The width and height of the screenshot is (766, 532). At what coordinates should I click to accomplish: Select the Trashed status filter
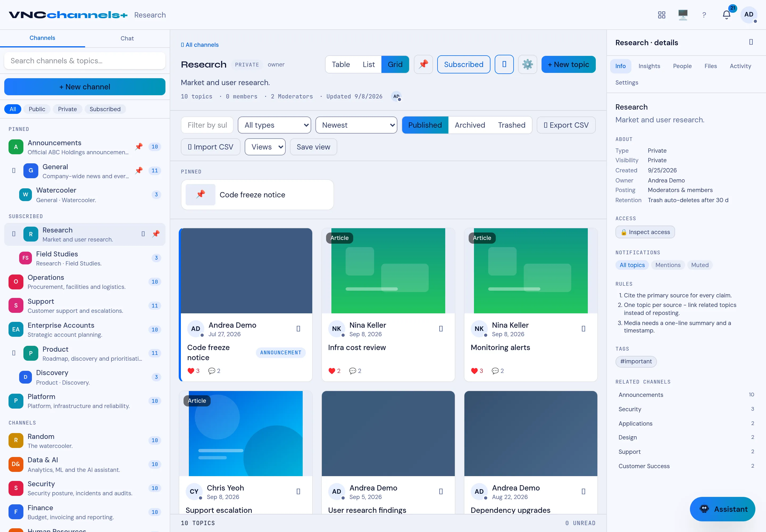click(x=512, y=125)
